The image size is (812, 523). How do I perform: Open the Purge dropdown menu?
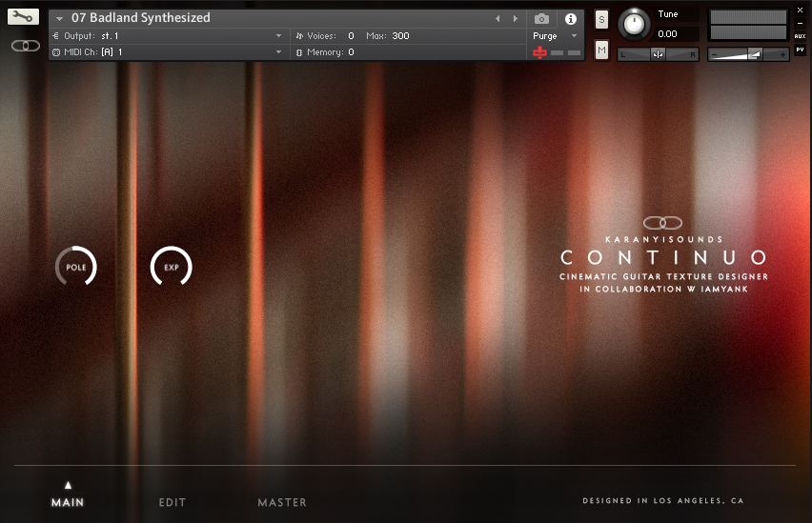[x=555, y=36]
